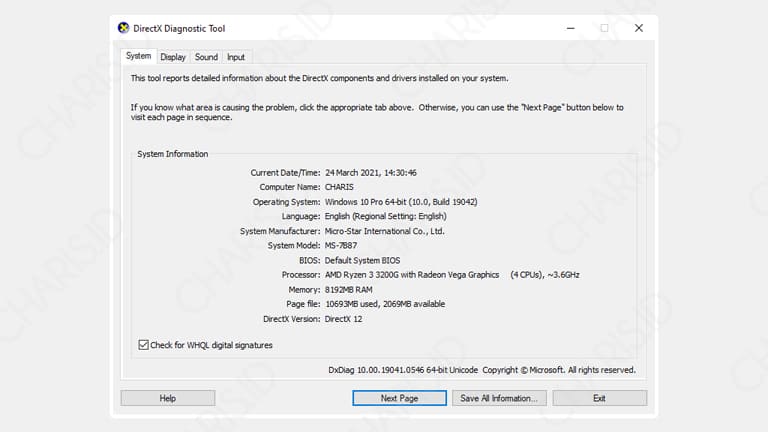This screenshot has height=432, width=768.
Task: Click the DirectX Version label
Action: (291, 319)
